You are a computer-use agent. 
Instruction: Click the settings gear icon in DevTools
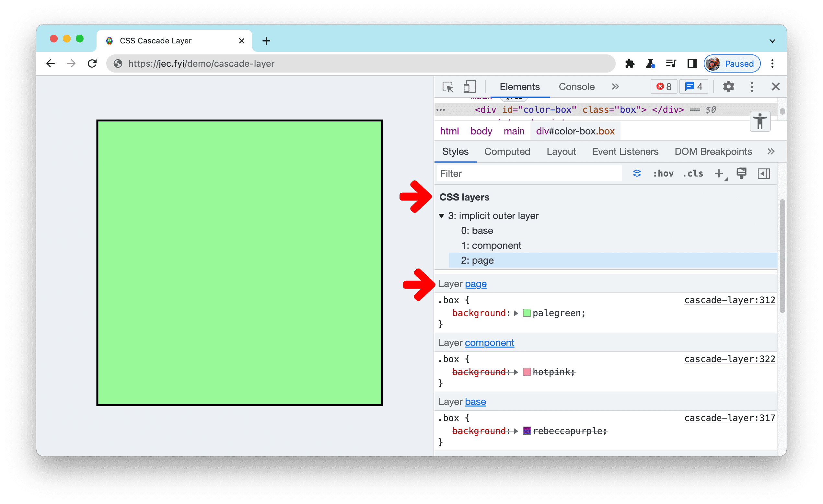tap(729, 87)
